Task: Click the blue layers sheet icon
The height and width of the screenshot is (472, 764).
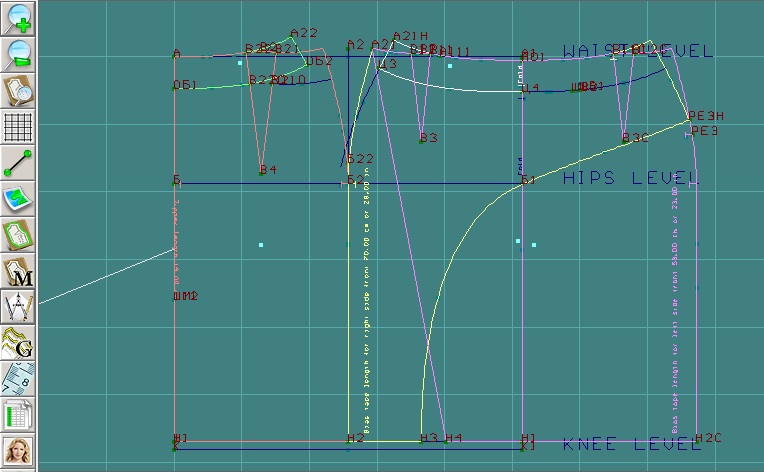Action: 18,199
